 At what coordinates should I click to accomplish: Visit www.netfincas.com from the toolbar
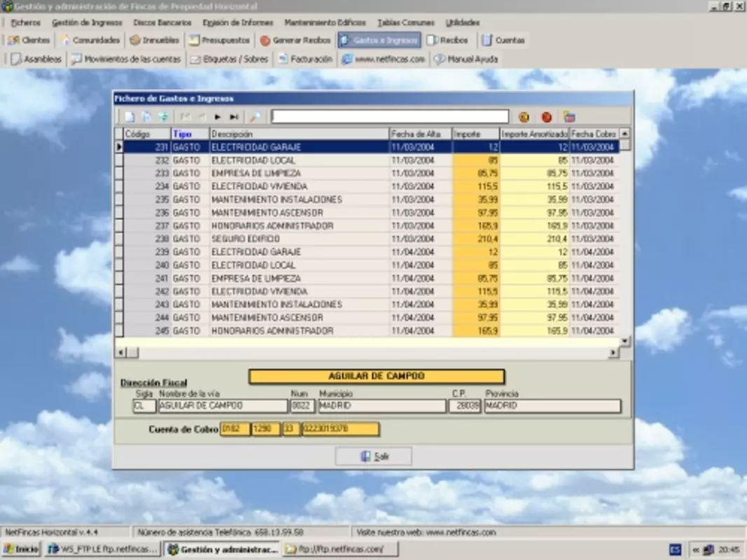[x=384, y=59]
